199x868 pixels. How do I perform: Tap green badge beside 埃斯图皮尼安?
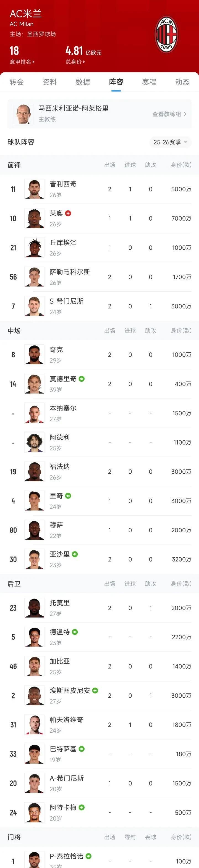click(x=95, y=690)
